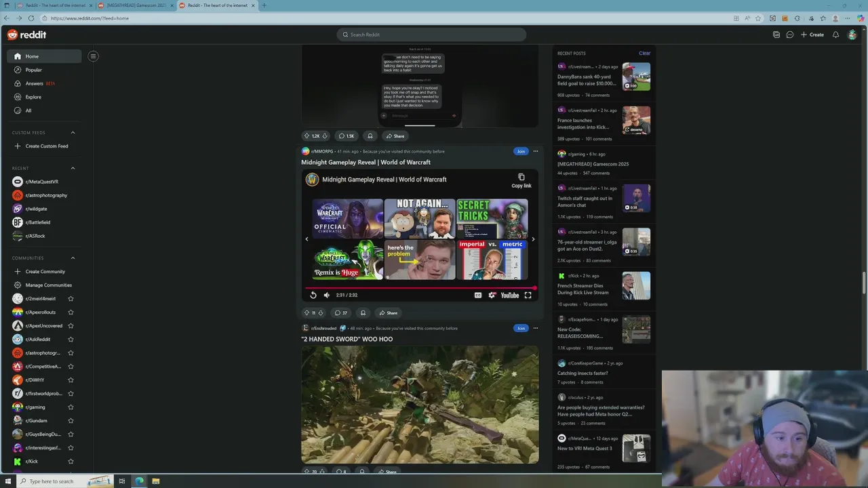Viewport: 868px width, 488px height.
Task: Open overflow menu on r/Enshrouded post
Action: pyautogui.click(x=535, y=328)
